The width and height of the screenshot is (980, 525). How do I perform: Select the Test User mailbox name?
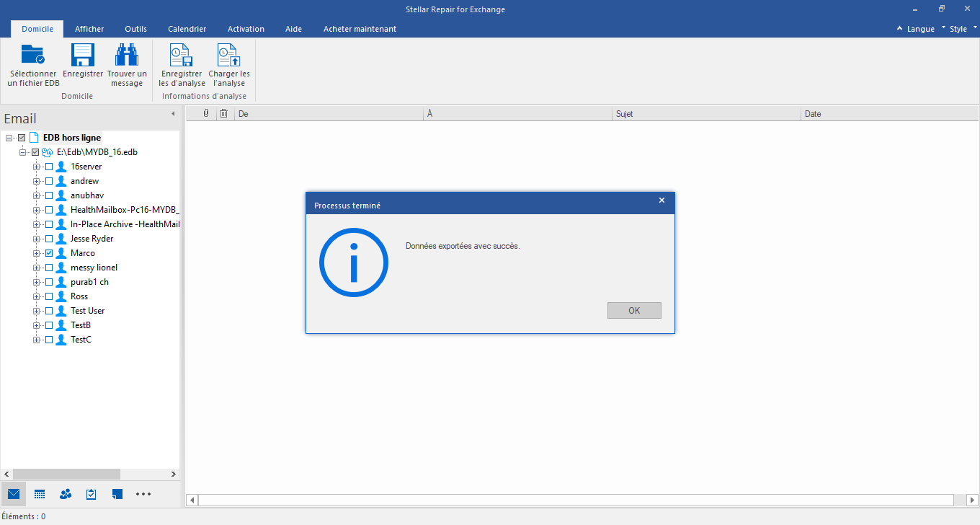point(88,311)
